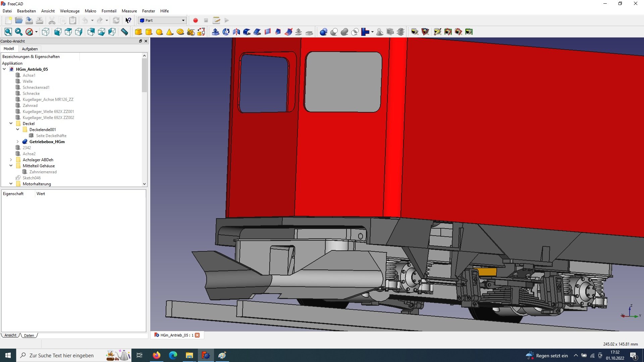
Task: Click the measure distance ruler icon
Action: click(124, 32)
